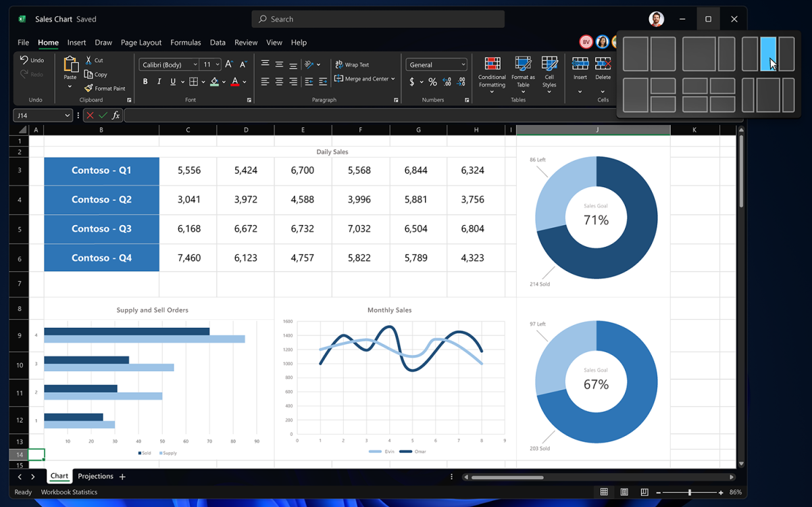The height and width of the screenshot is (507, 812).
Task: Open the Font dialog launcher
Action: pyautogui.click(x=249, y=100)
